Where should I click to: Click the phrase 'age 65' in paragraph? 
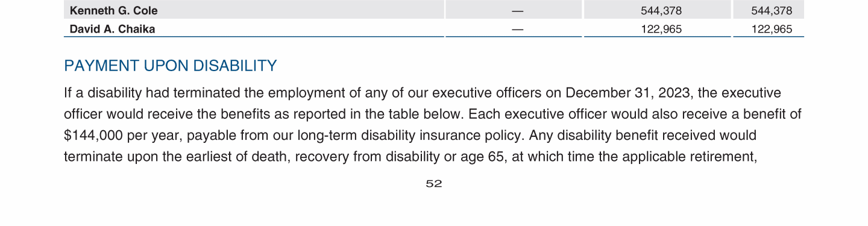click(x=483, y=157)
